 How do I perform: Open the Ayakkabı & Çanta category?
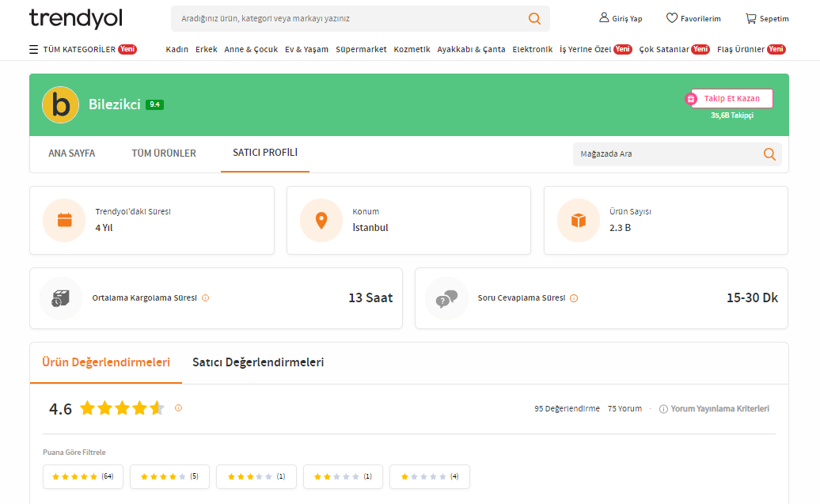pos(471,49)
